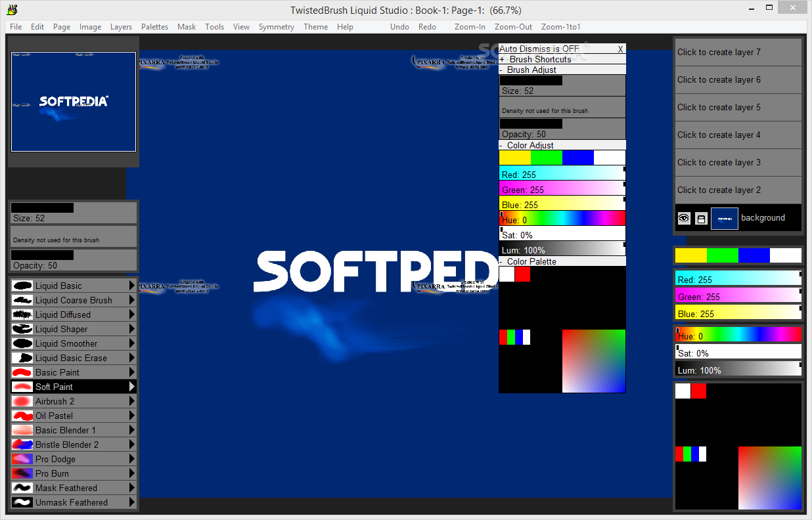Choose the Soft Paint brush icon
This screenshot has width=812, height=520.
coord(22,387)
